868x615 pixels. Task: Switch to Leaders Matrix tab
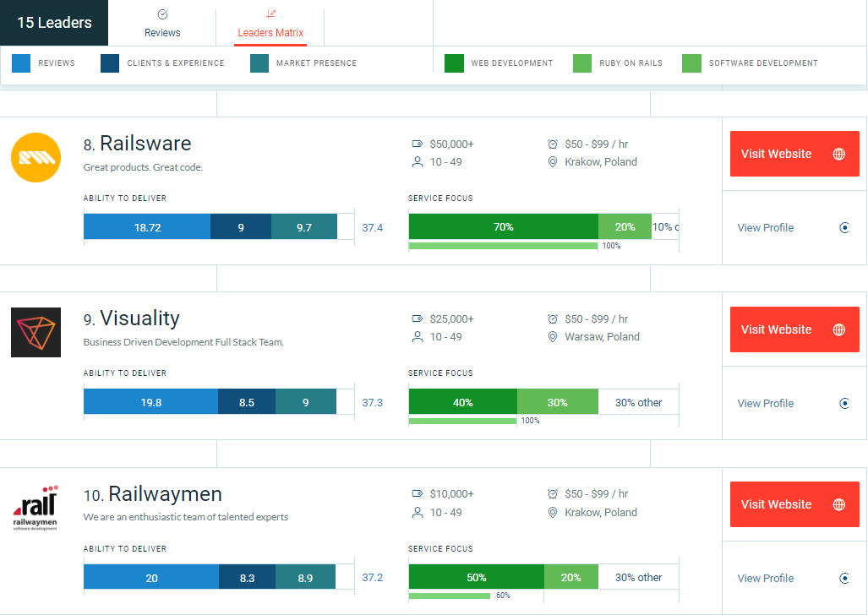(270, 24)
